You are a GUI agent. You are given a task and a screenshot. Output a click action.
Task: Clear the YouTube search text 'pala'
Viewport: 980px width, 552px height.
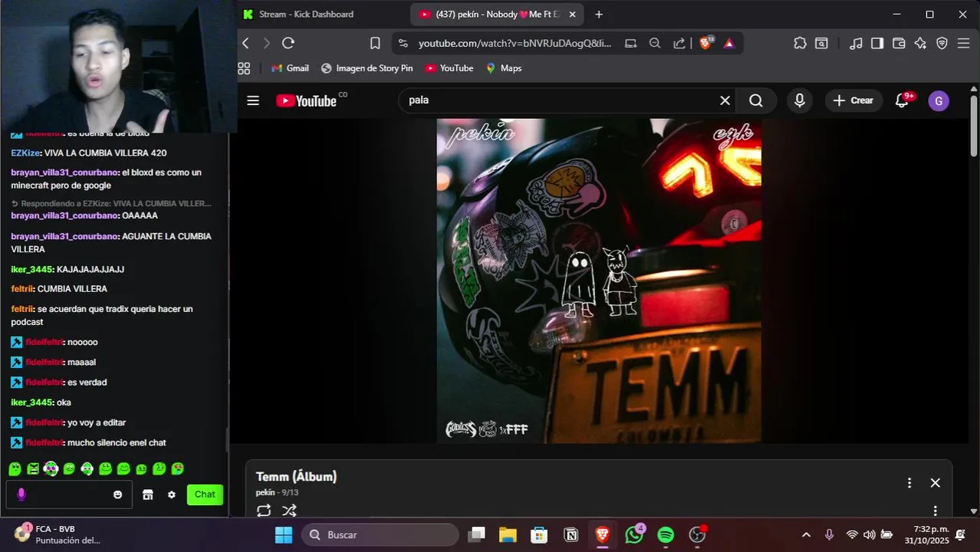(725, 100)
